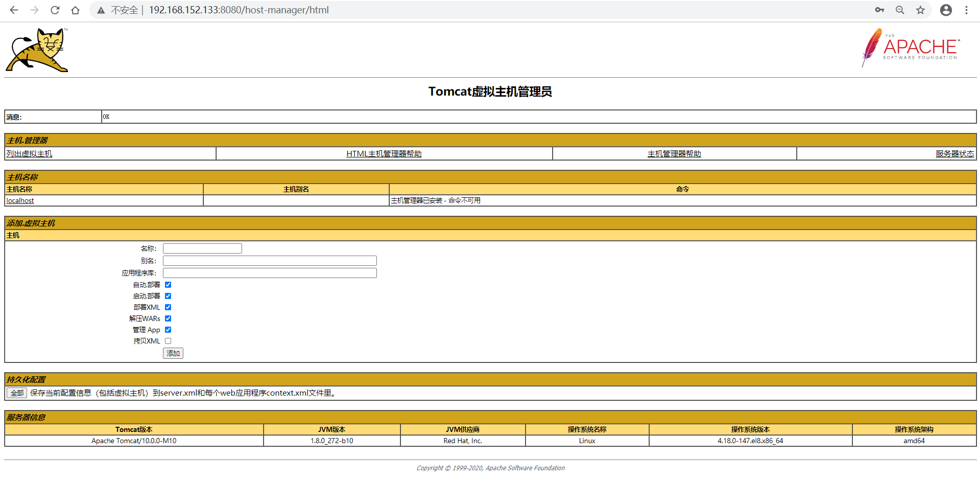
Task: Click the 主机管理器已安装 - 命令不可用 text
Action: pos(436,201)
